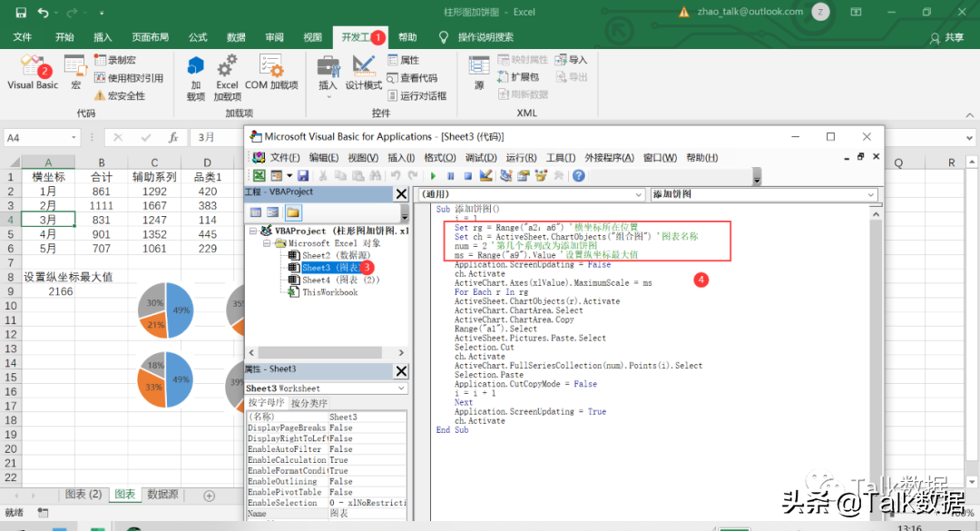Viewport: 980px width, 531px height.
Task: Open the 宏 macros dialog
Action: (75, 73)
